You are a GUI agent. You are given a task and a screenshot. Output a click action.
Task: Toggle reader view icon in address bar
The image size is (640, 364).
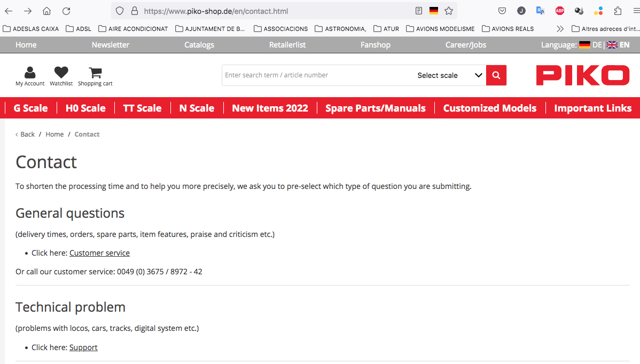[419, 11]
